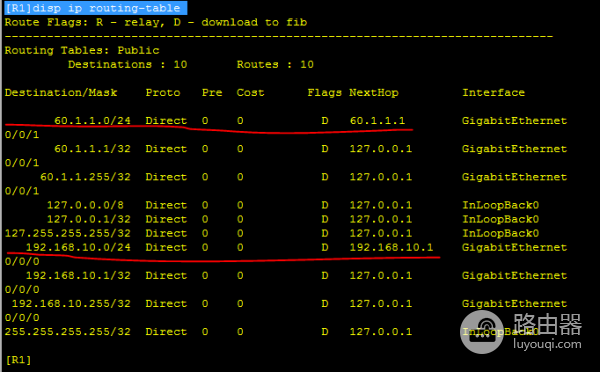Viewport: 600px width, 372px height.
Task: Click the "Interface" column header
Action: [x=493, y=93]
